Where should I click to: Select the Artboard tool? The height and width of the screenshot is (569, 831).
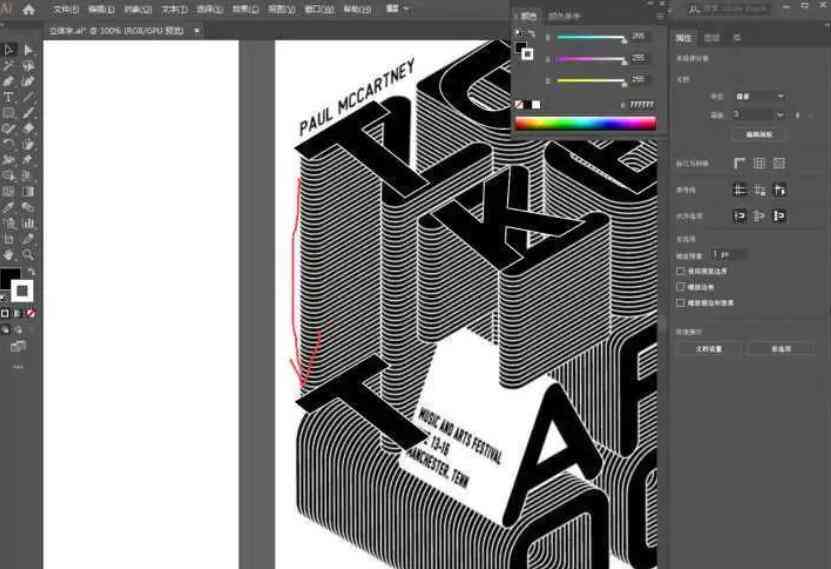coord(8,239)
